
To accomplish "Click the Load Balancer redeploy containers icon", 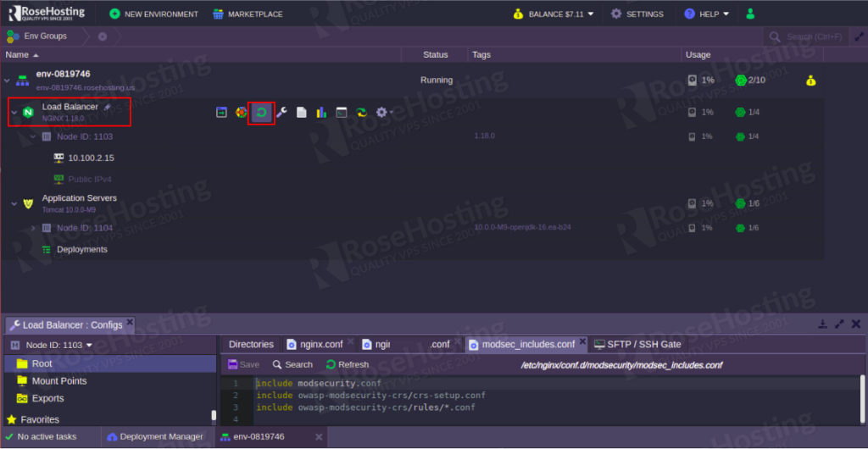I will coord(361,112).
